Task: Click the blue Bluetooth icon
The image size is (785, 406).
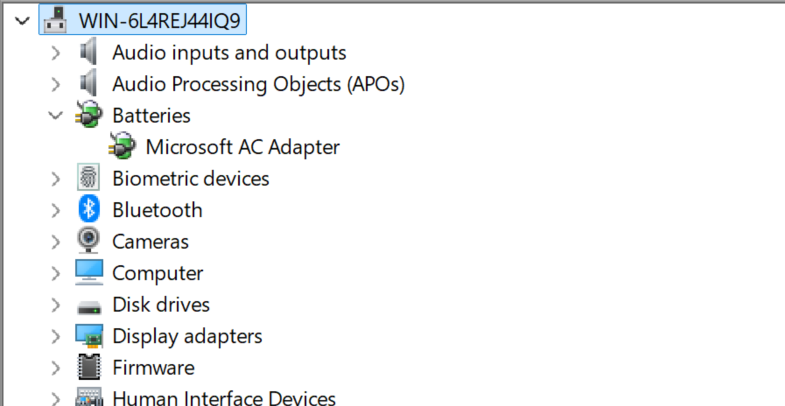Action: 89,210
